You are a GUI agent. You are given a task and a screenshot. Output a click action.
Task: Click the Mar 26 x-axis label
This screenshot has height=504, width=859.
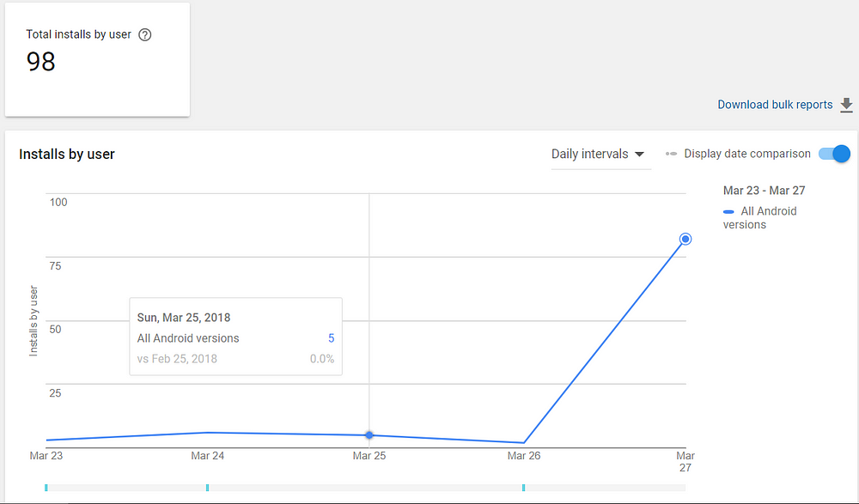point(523,456)
